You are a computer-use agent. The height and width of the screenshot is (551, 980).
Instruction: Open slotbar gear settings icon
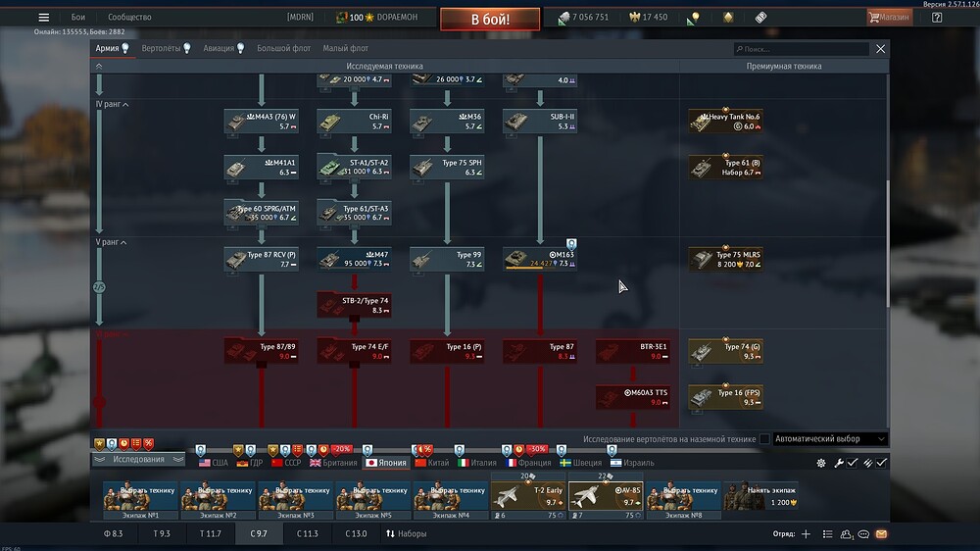tap(820, 463)
